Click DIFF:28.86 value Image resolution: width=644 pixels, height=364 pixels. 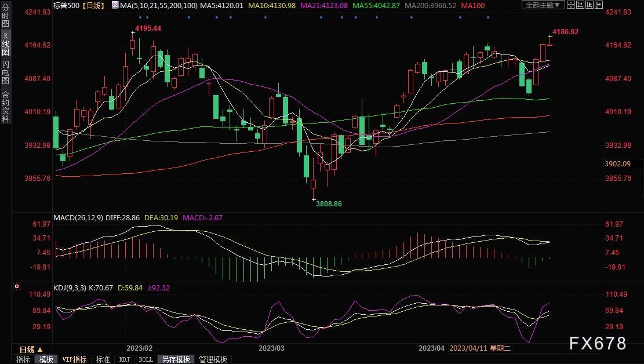(122, 217)
